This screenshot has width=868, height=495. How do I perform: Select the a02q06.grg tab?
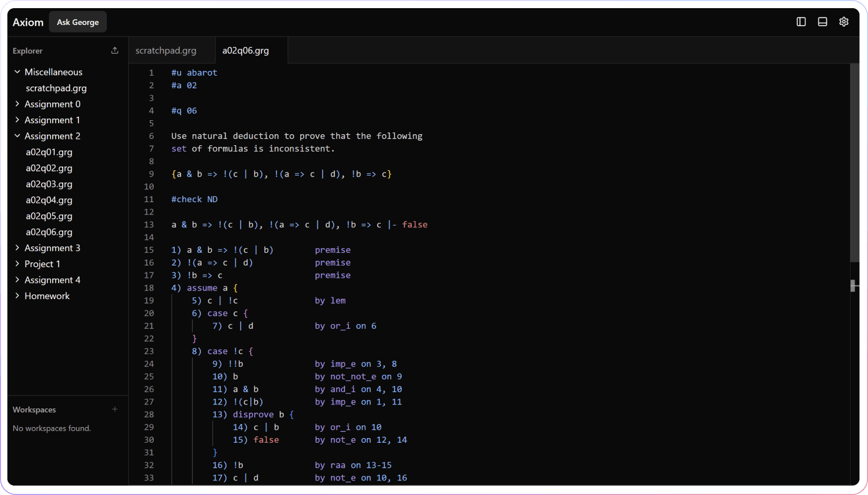click(246, 51)
